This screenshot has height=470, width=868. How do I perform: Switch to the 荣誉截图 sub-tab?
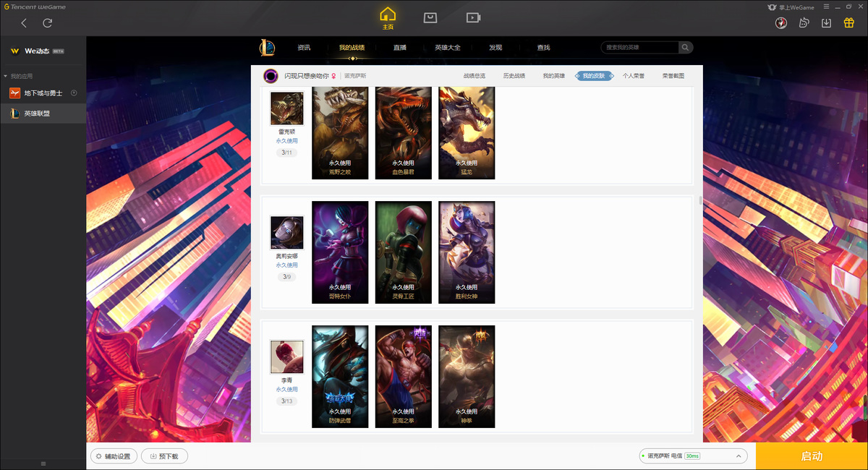[x=673, y=76]
